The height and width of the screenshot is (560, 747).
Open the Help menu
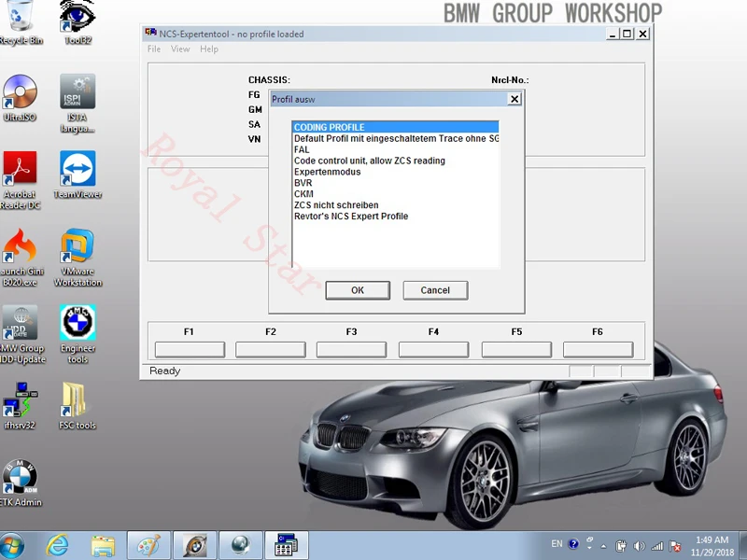pyautogui.click(x=209, y=49)
